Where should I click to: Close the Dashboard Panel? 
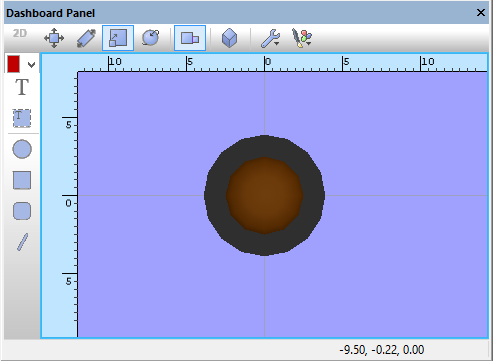tap(481, 13)
